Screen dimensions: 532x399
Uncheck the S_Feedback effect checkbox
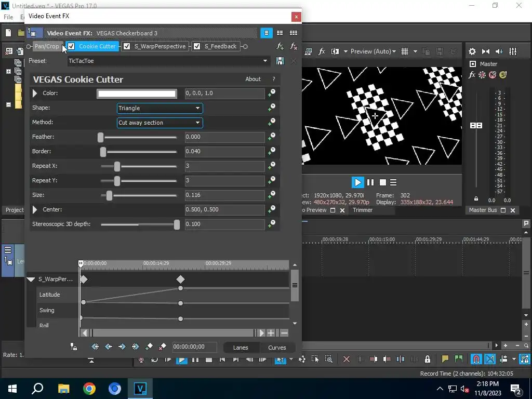coord(197,46)
